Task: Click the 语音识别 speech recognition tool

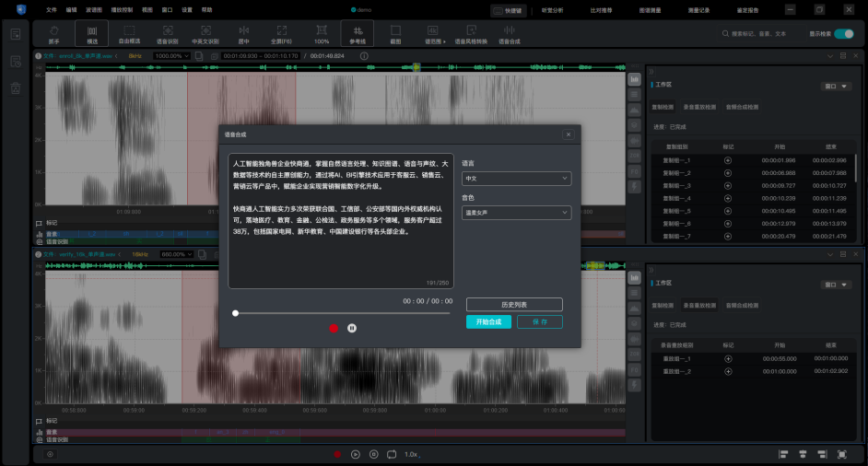Action: point(168,34)
